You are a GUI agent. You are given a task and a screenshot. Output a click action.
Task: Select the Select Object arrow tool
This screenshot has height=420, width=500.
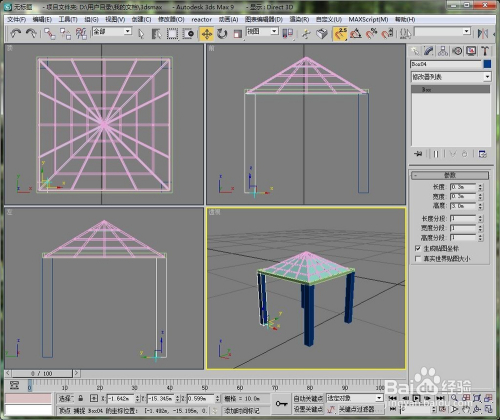pos(141,34)
